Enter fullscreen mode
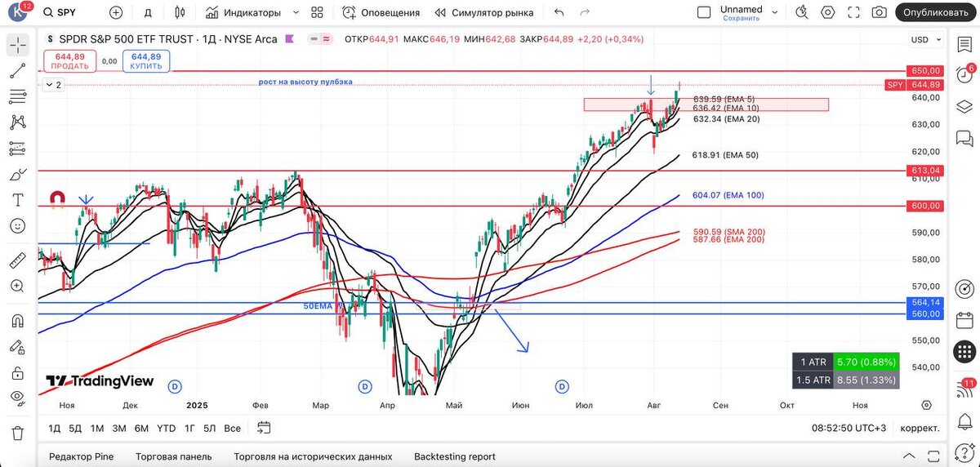 point(853,12)
